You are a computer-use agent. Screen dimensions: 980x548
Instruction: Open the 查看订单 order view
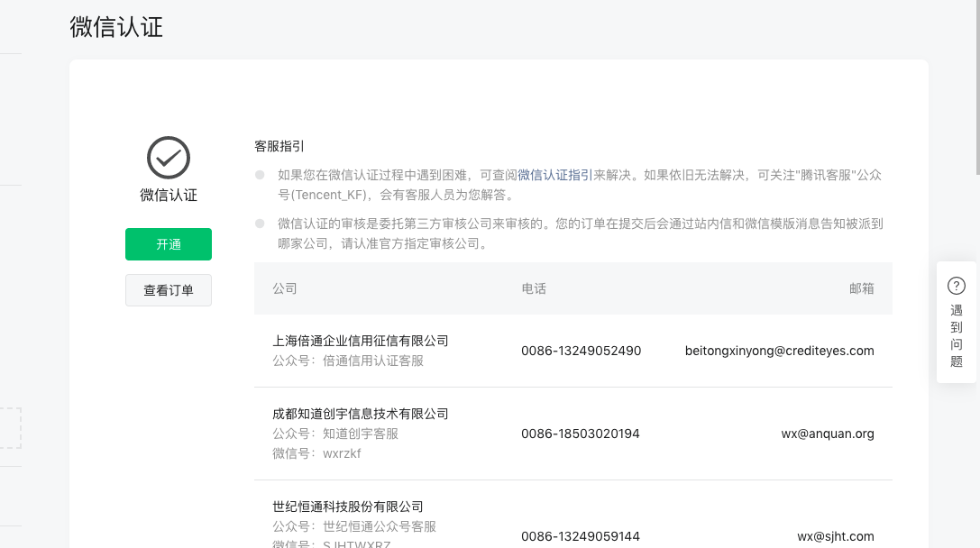pos(168,290)
